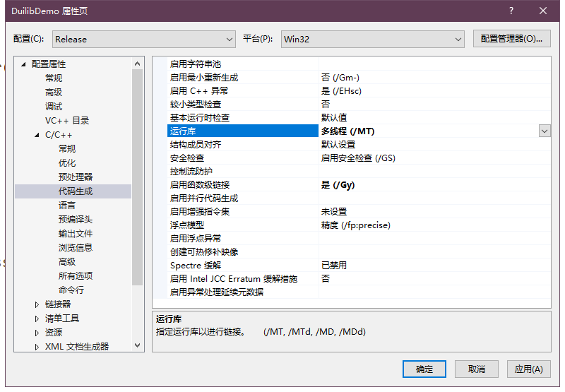Screen dimensions: 565x392
Task: Select 预处理器 in the tree
Action: [76, 177]
